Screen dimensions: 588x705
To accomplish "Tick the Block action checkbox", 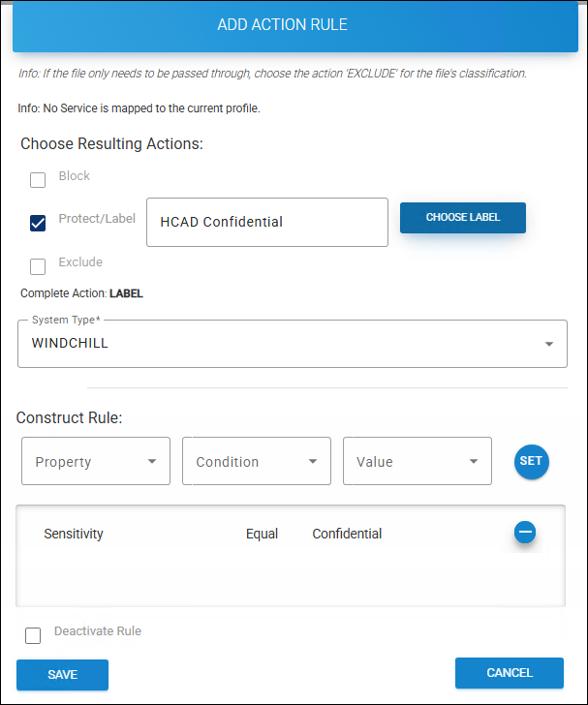I will coord(38,179).
